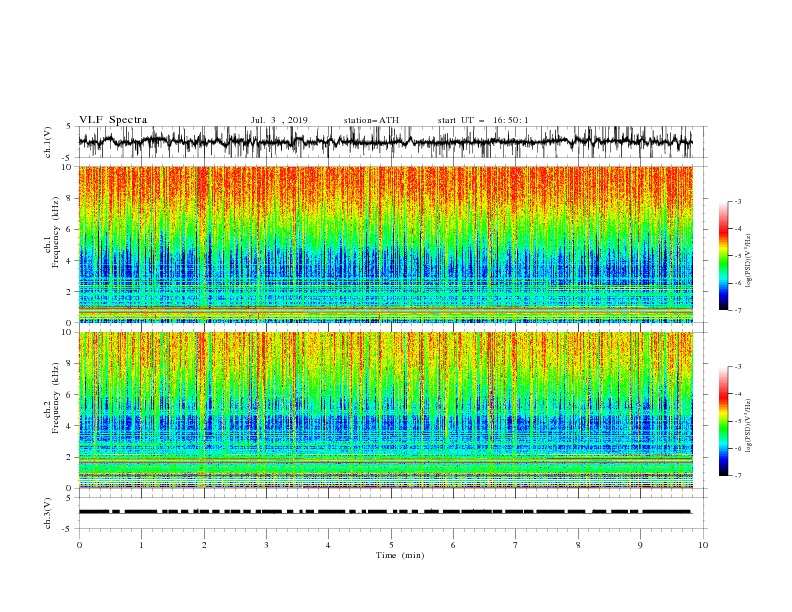Click the "start UT = 16:50:1" header text
Screen dimensions: 792x612
pyautogui.click(x=483, y=120)
